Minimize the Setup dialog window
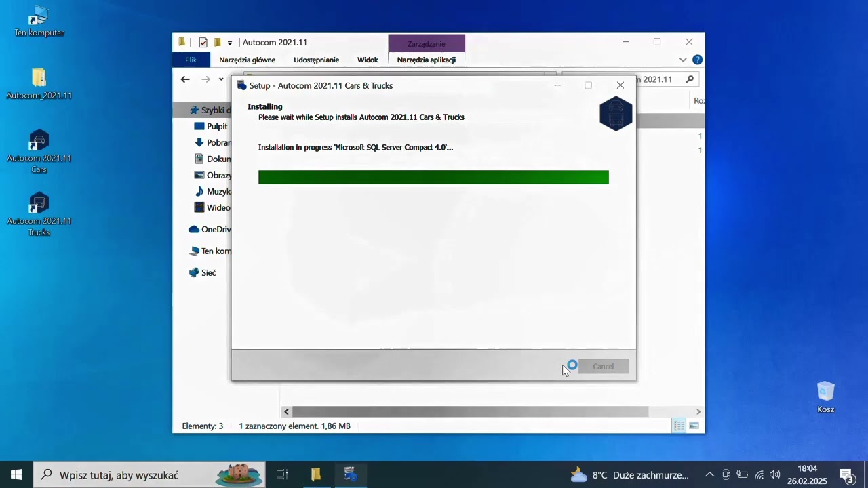This screenshot has width=868, height=488. [x=557, y=85]
